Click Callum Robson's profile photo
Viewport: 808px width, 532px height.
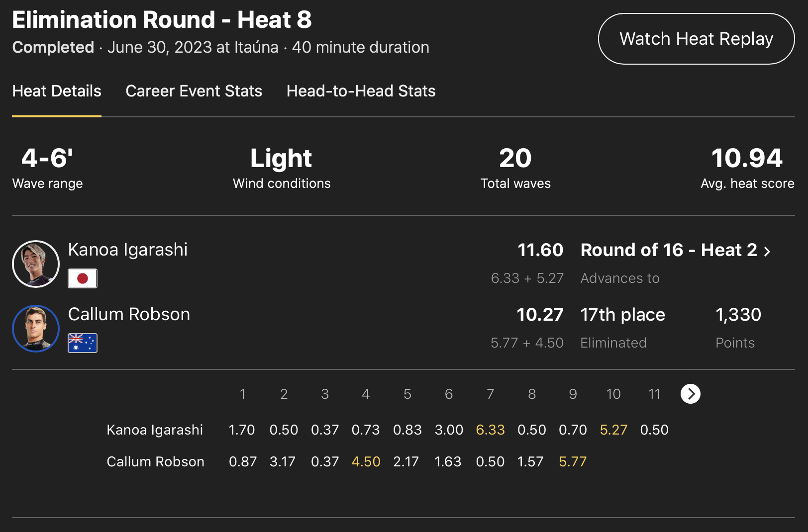[x=36, y=329]
